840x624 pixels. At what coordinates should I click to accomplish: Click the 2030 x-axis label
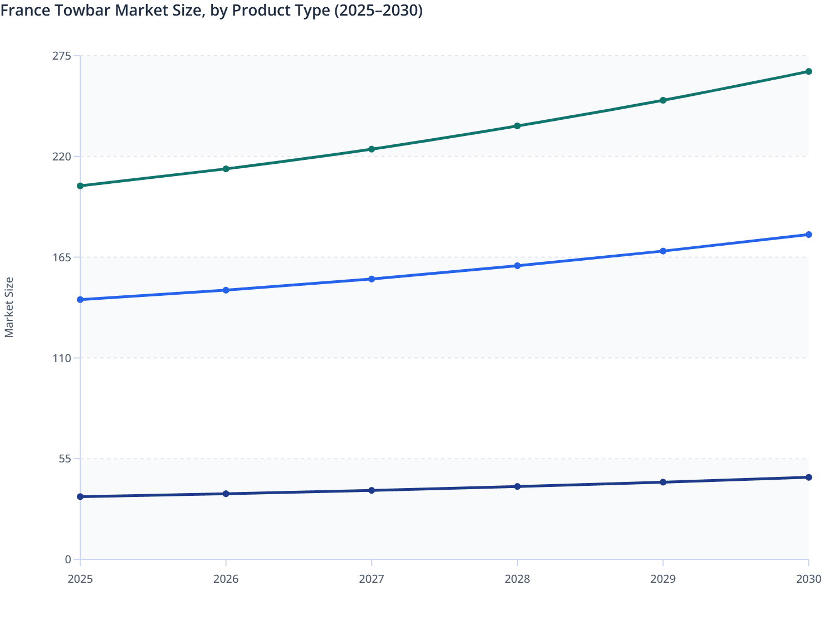(x=809, y=580)
